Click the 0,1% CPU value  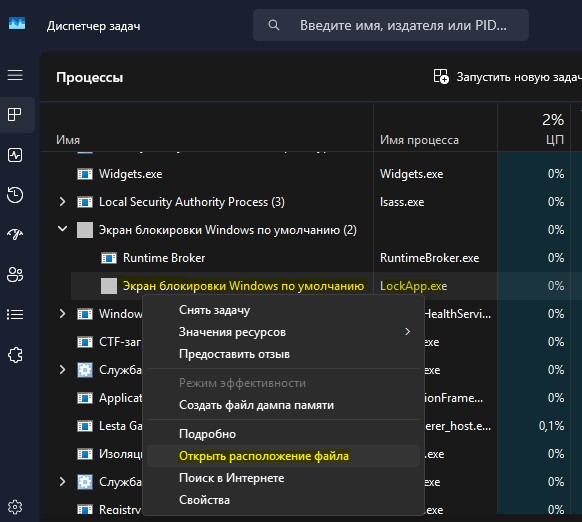551,426
